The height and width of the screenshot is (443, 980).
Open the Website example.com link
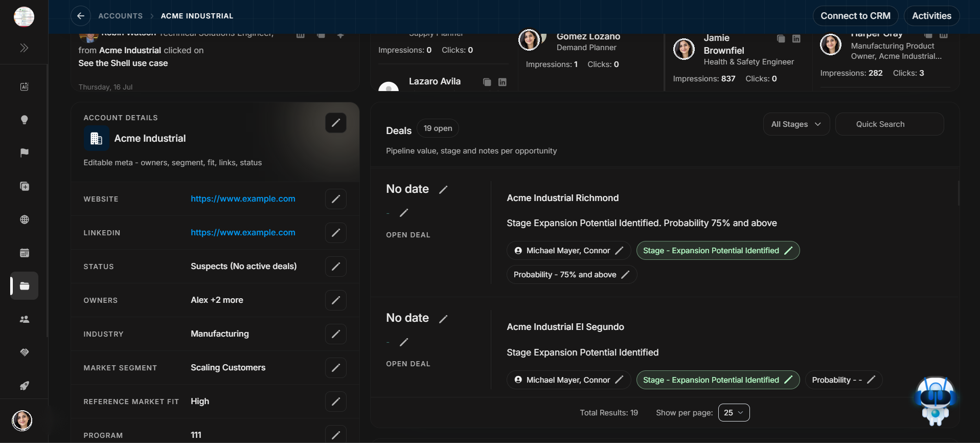pyautogui.click(x=243, y=198)
